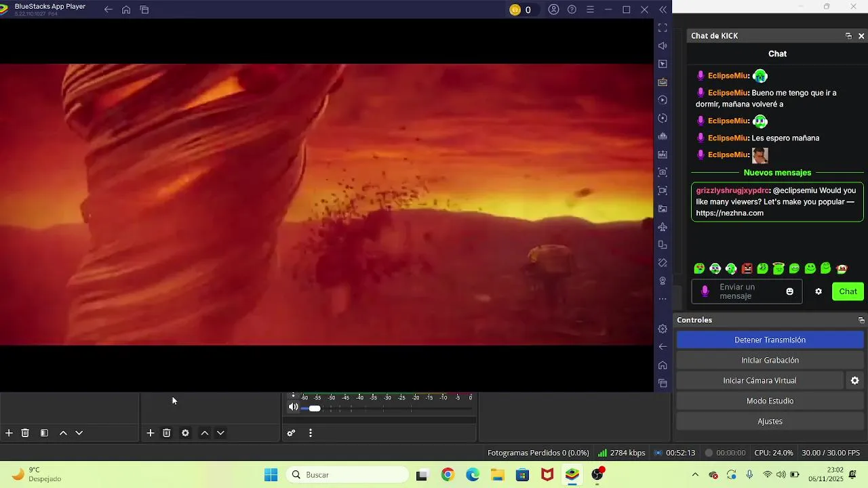The image size is (868, 488).
Task: Open Ajustes in Controles panel
Action: coord(770,421)
